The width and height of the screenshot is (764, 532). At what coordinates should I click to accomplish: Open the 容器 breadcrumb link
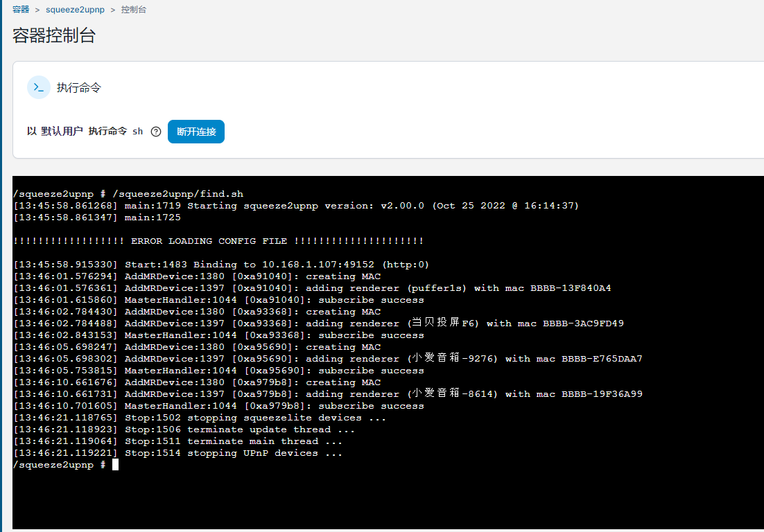pyautogui.click(x=21, y=9)
